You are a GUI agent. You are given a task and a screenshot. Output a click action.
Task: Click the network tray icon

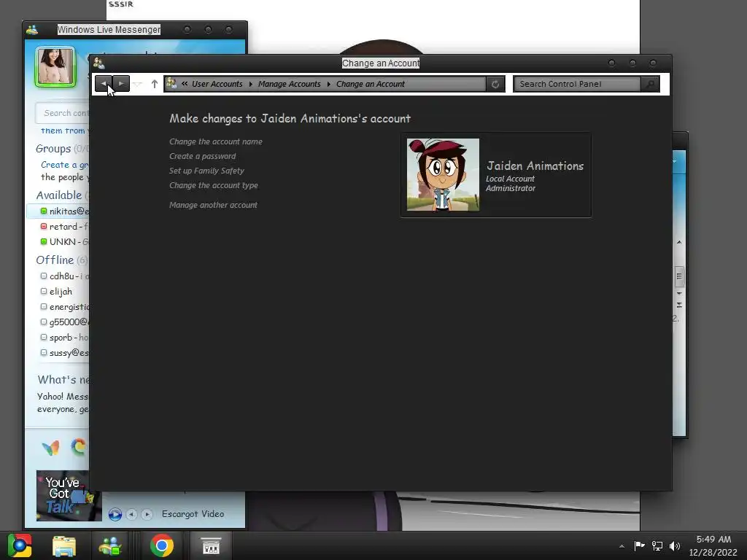(657, 545)
